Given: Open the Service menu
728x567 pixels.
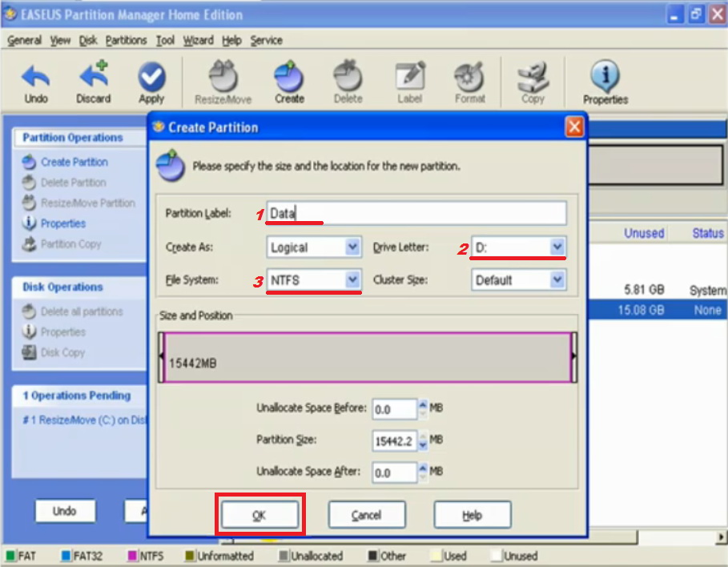Looking at the screenshot, I should [x=267, y=40].
